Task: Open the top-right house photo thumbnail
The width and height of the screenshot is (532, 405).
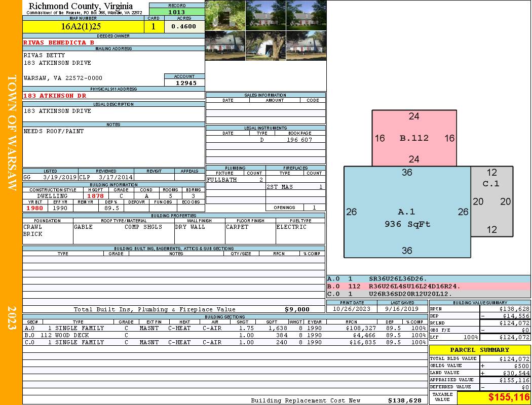Action: pyautogui.click(x=307, y=16)
